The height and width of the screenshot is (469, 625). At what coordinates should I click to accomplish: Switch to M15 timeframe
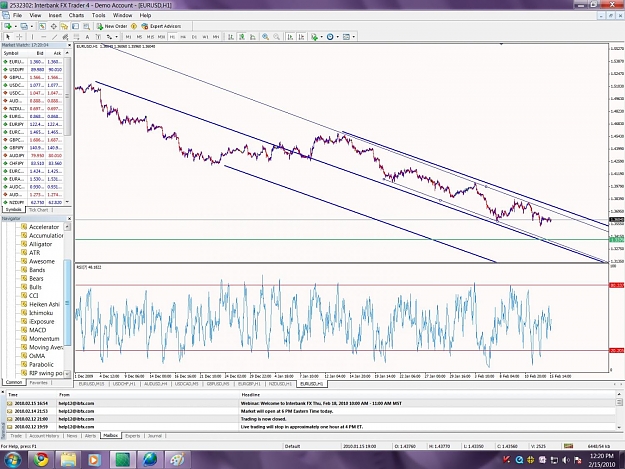(150, 37)
